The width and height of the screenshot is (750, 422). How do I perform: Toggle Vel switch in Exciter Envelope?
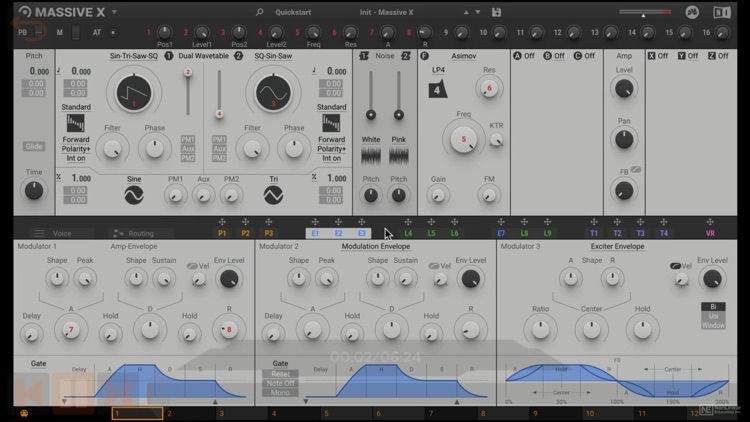tap(675, 266)
